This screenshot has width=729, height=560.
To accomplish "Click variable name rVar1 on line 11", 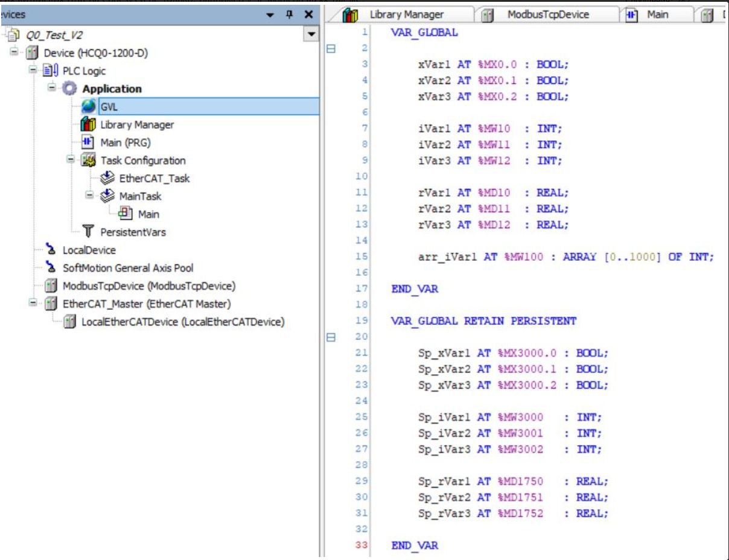I will point(435,193).
